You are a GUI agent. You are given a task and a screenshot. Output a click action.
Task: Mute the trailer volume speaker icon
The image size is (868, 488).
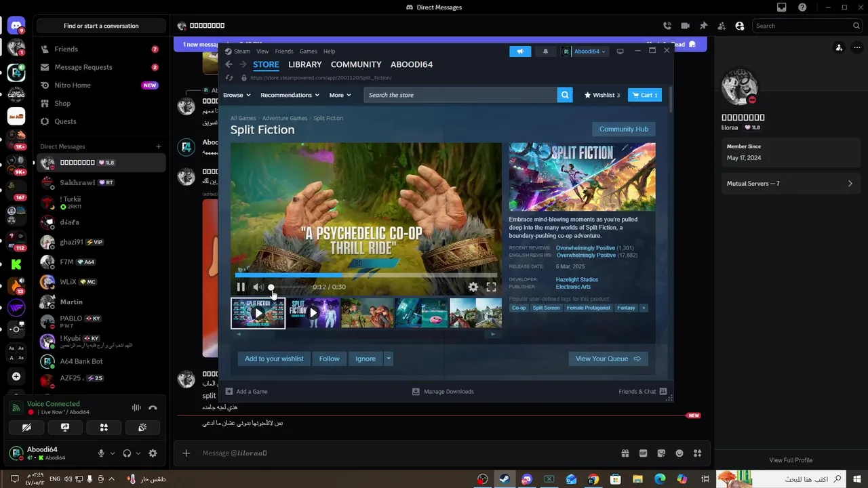(258, 287)
